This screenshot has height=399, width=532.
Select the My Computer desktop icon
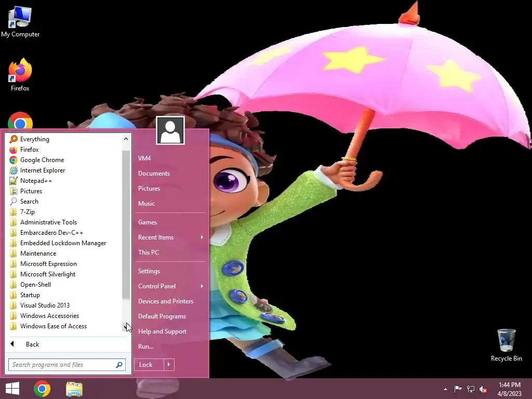coord(20,22)
